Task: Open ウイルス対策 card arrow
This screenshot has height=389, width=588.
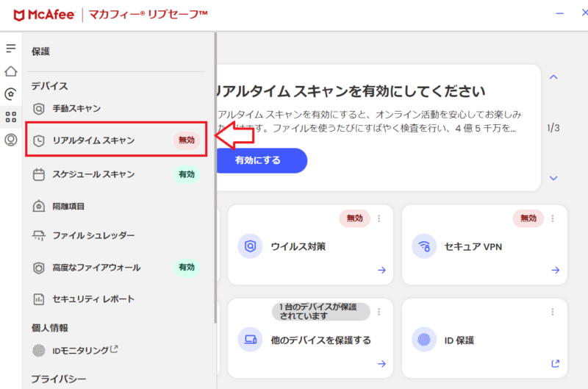Action: click(x=381, y=270)
